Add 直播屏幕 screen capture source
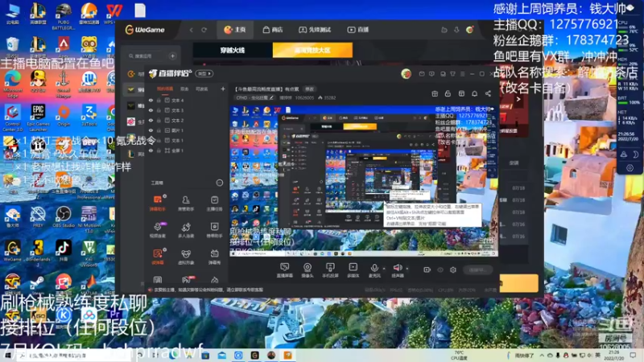Viewport: 644px width, 362px height. coord(284,270)
